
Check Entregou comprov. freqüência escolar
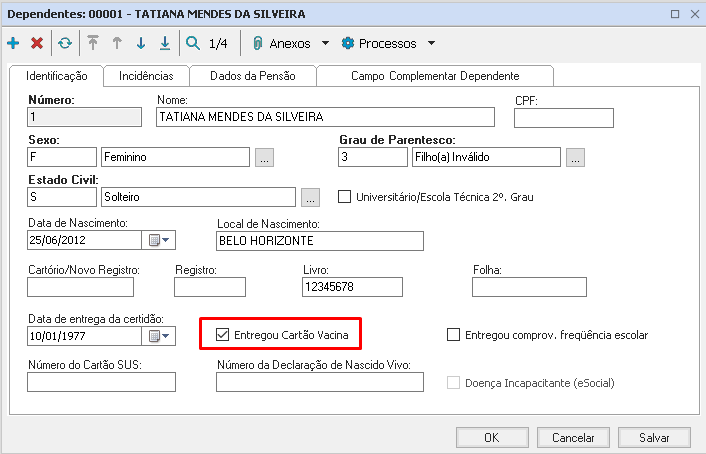pos(453,335)
